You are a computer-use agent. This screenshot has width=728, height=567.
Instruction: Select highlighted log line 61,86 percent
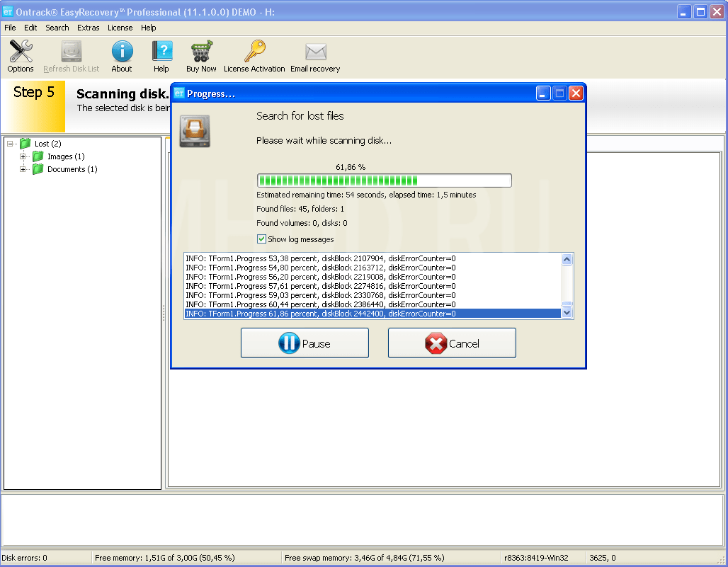(372, 314)
